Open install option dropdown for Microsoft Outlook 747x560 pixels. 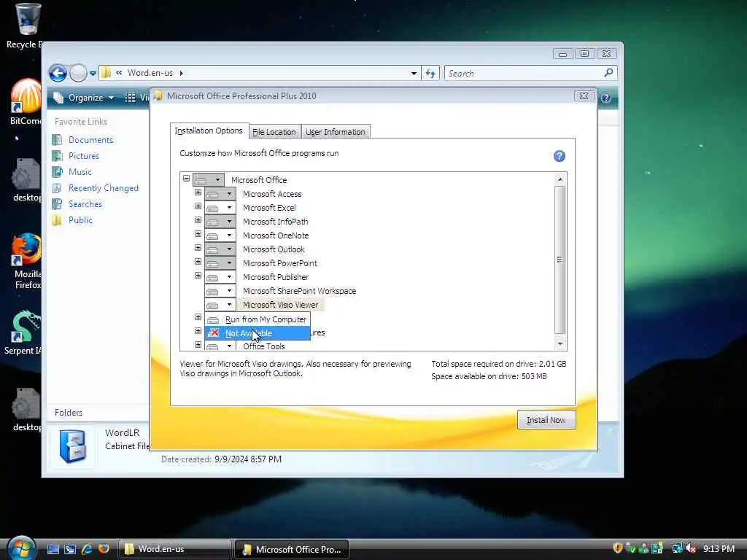click(220, 249)
